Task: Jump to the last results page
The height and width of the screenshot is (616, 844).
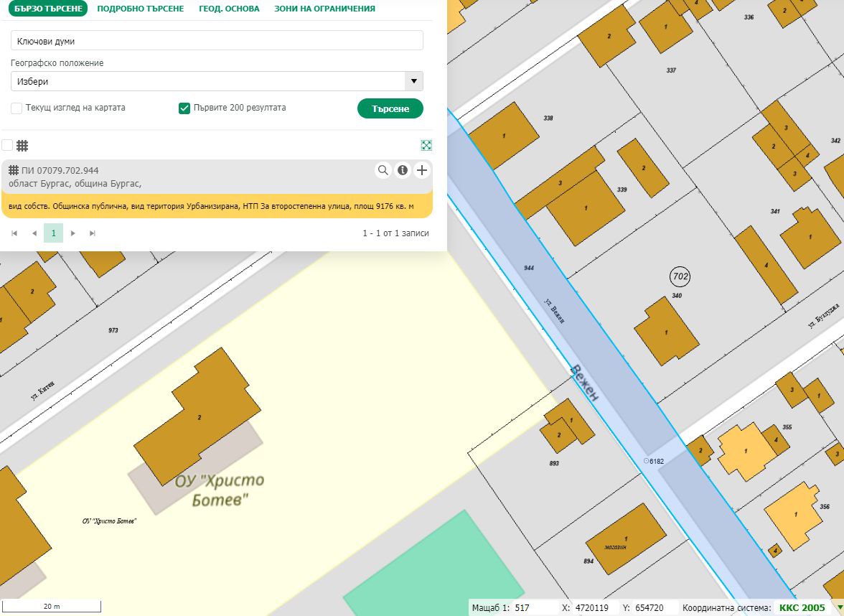Action: 92,233
